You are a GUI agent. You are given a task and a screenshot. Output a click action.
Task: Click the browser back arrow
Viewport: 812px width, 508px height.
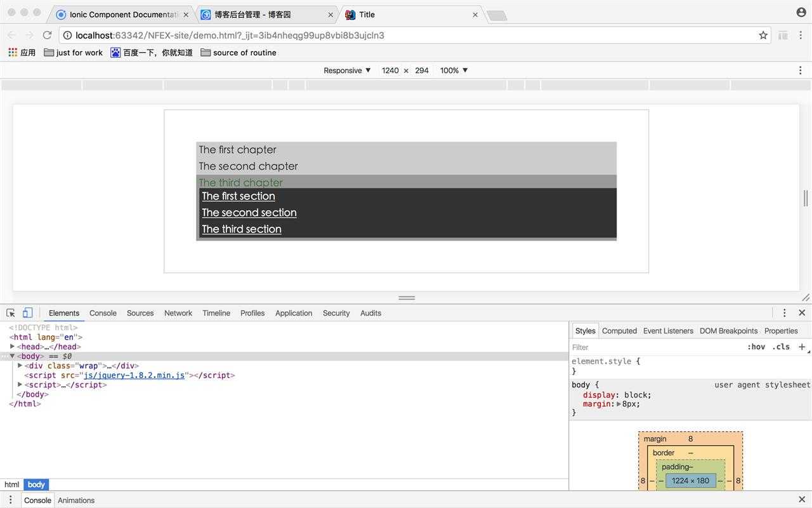11,35
